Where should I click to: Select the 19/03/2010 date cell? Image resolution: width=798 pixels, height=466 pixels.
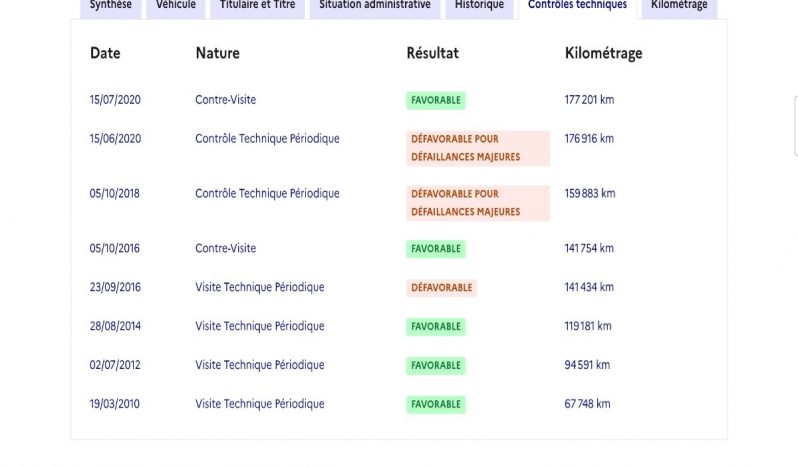pos(115,404)
